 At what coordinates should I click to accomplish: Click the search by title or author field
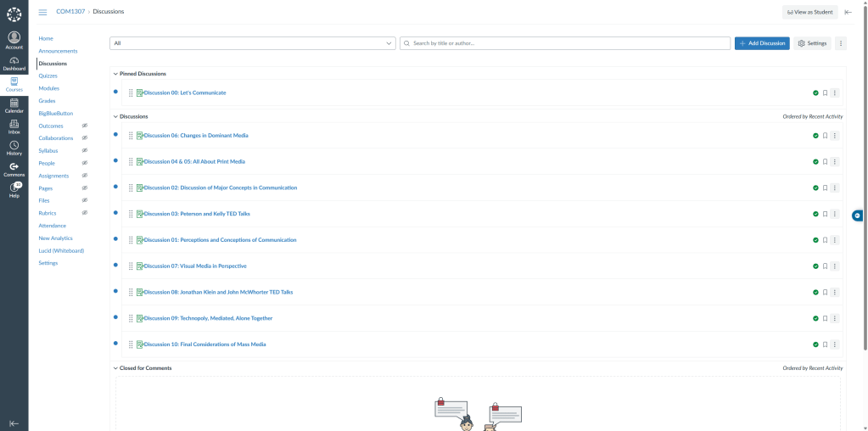click(565, 43)
